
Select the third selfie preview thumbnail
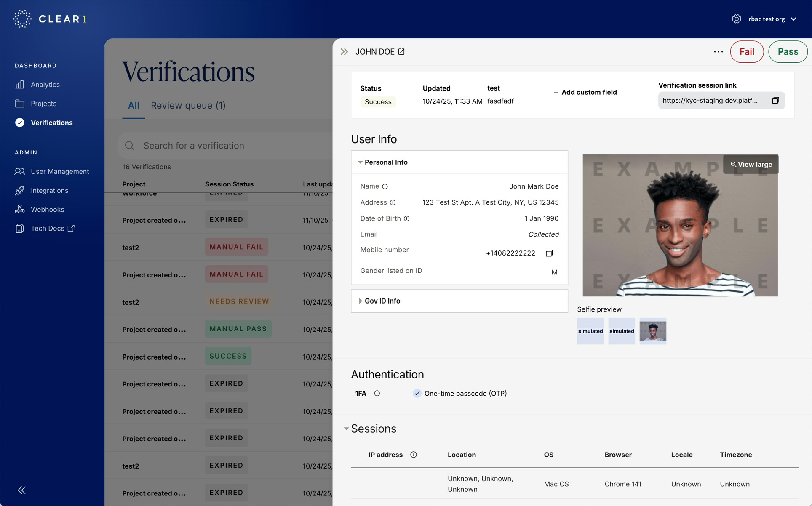tap(653, 331)
